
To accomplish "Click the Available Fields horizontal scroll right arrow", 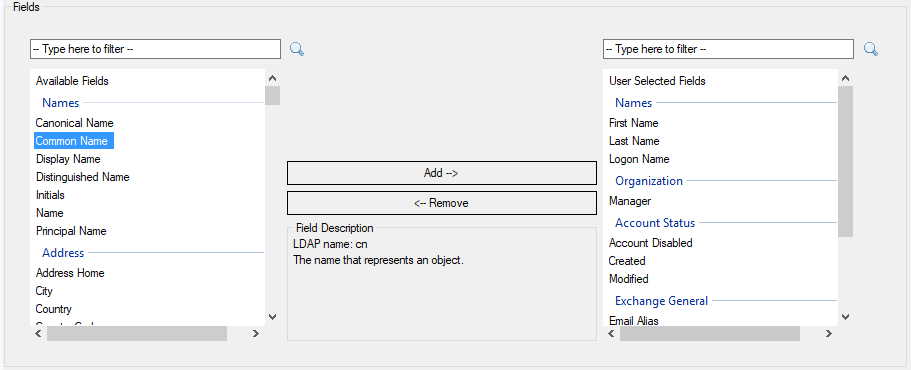I will click(x=255, y=333).
